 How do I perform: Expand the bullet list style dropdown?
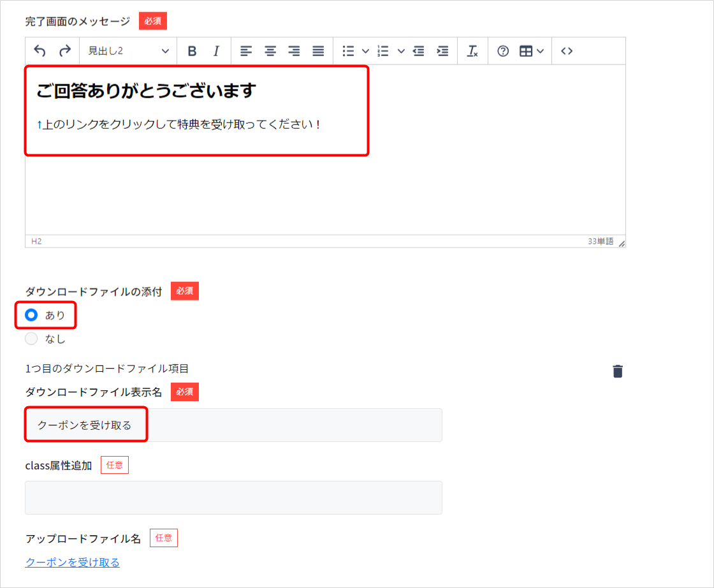[365, 51]
